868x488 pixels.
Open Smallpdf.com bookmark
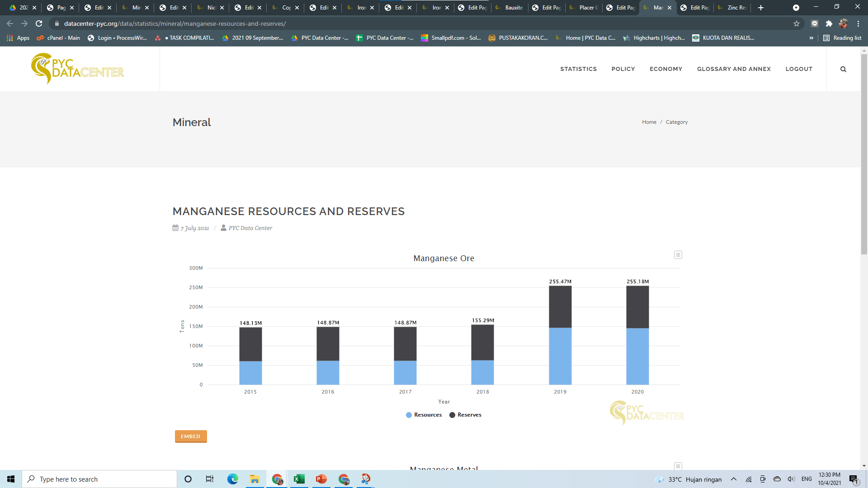click(451, 38)
